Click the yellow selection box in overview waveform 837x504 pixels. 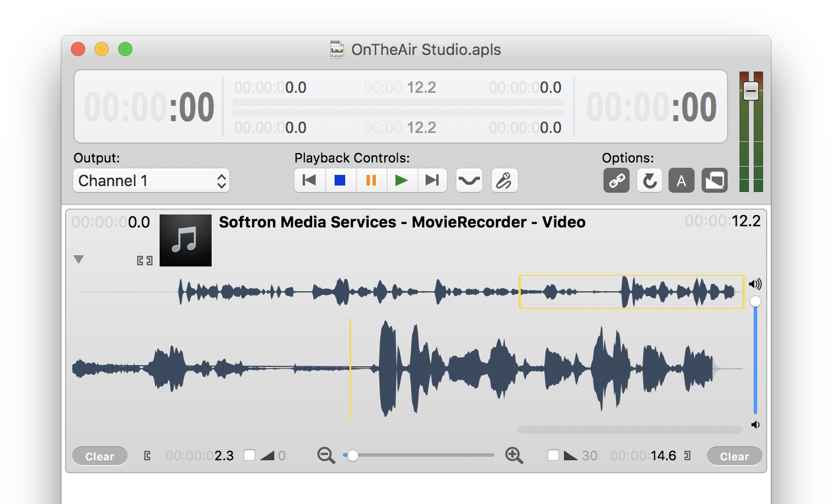pyautogui.click(x=631, y=292)
